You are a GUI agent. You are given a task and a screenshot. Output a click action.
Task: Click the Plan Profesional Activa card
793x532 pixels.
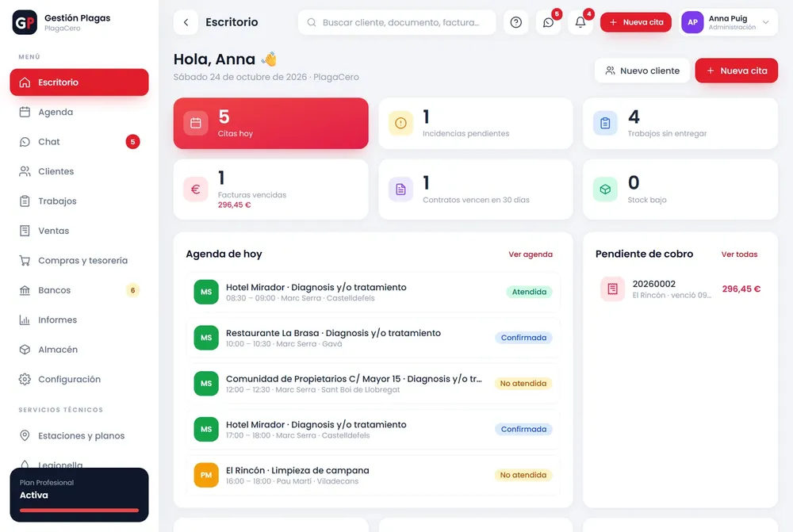(x=79, y=495)
